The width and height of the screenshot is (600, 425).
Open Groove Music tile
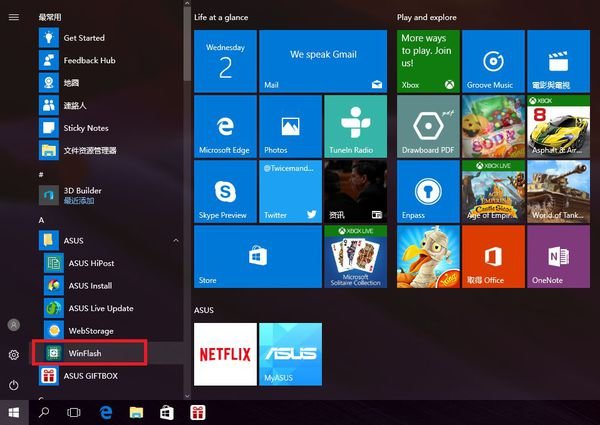click(493, 61)
